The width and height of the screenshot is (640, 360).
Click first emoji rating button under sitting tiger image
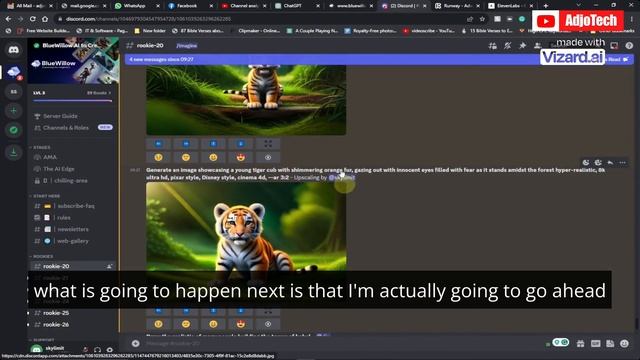[158, 157]
